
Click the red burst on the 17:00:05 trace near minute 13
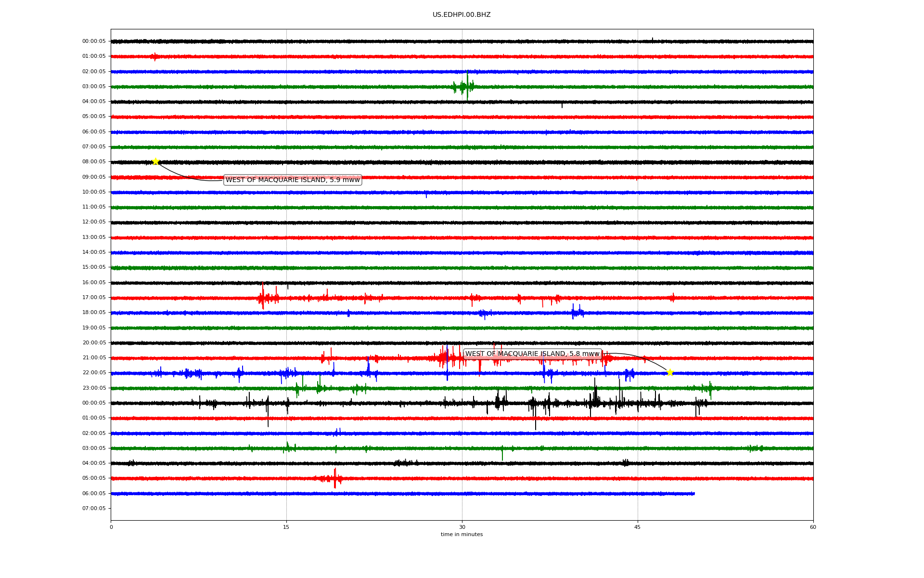(263, 298)
